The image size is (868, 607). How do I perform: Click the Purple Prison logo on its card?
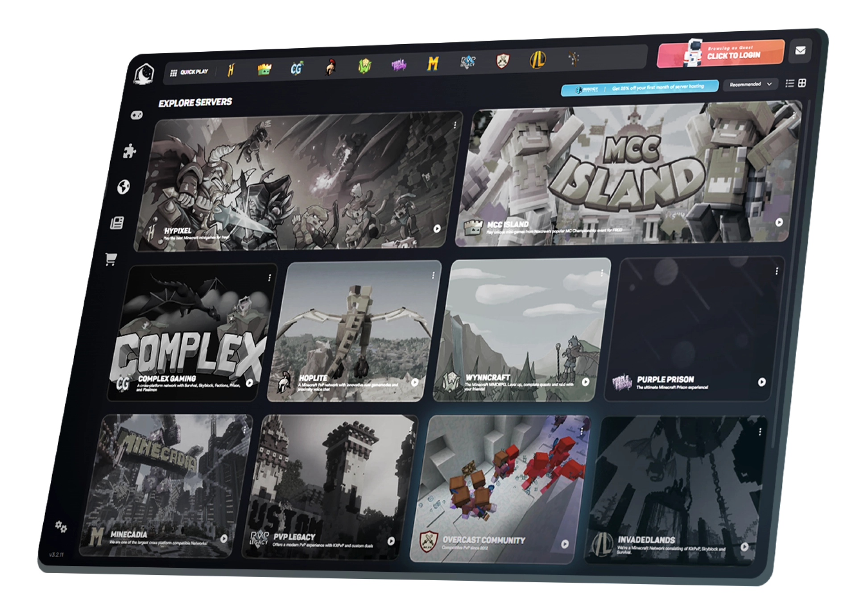(x=623, y=382)
